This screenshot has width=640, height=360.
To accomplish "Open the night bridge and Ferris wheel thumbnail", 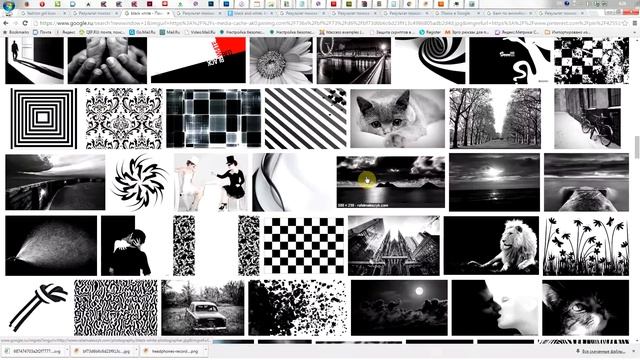I will [354, 60].
